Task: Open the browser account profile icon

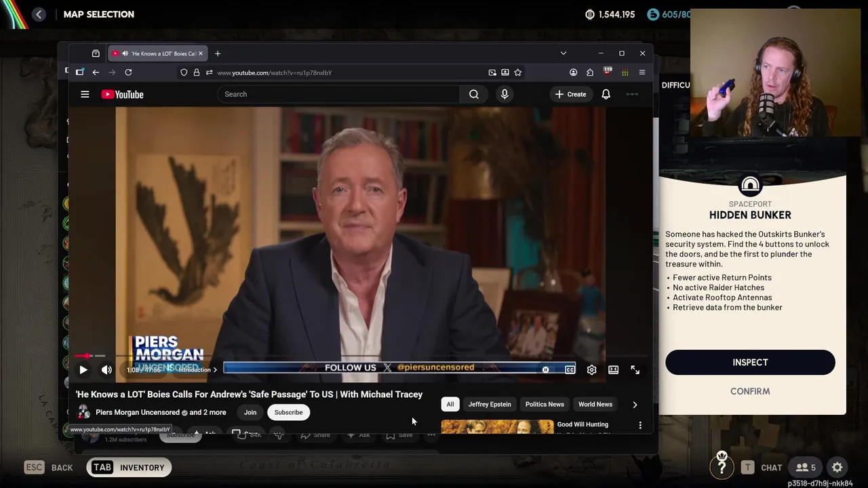Action: pyautogui.click(x=573, y=73)
